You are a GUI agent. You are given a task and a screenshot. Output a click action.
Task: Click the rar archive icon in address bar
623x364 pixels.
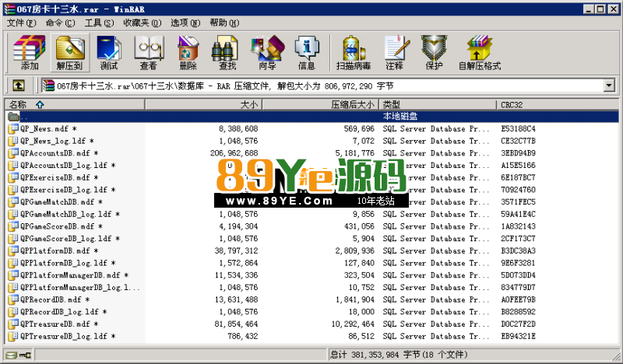(x=48, y=86)
